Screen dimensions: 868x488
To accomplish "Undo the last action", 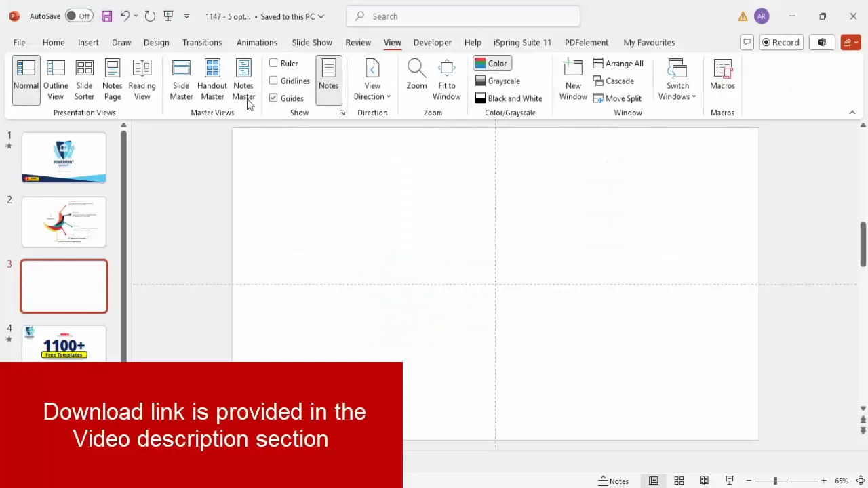I will [125, 16].
